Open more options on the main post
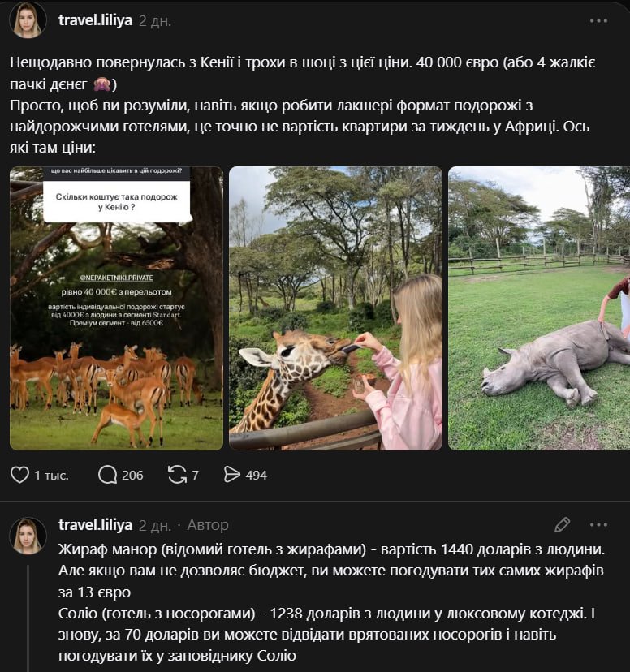This screenshot has width=630, height=672. point(598,20)
